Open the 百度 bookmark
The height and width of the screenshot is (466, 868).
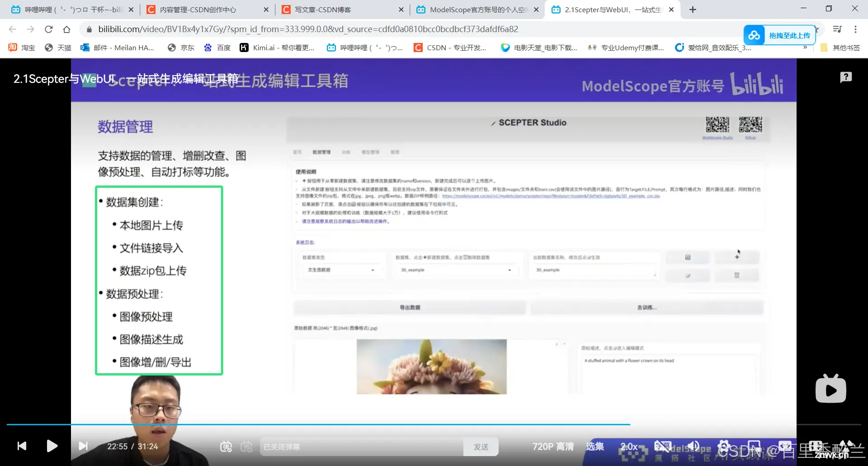(x=217, y=48)
